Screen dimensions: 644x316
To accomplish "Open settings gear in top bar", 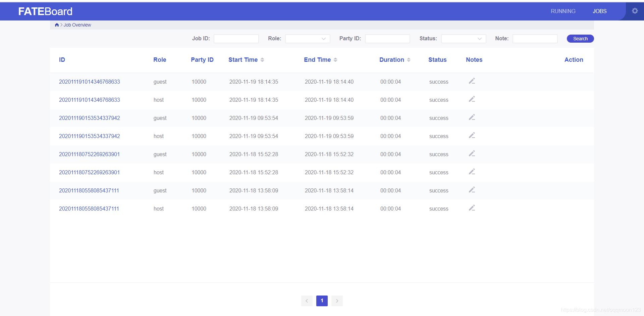I will [x=635, y=11].
